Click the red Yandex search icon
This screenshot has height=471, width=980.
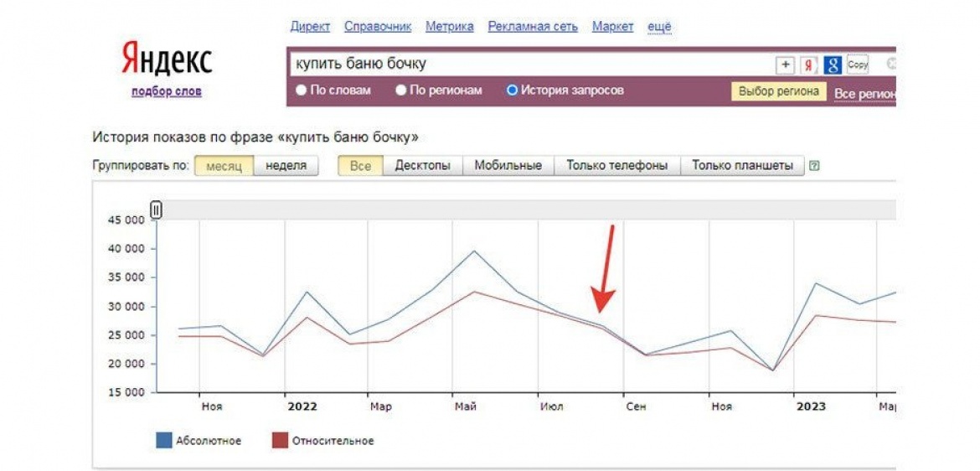tap(808, 65)
